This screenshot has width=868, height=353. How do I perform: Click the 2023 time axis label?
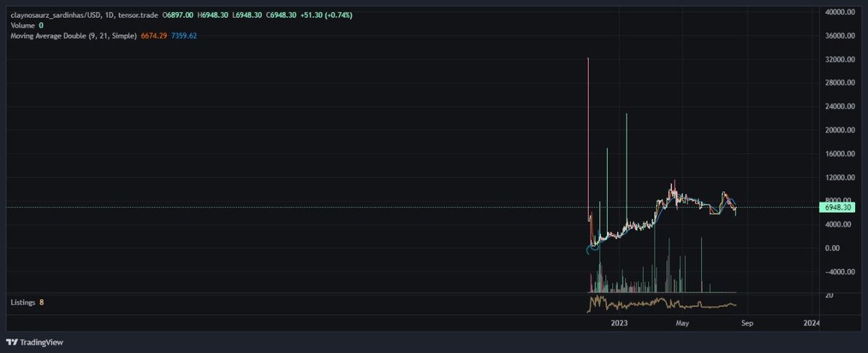point(619,324)
